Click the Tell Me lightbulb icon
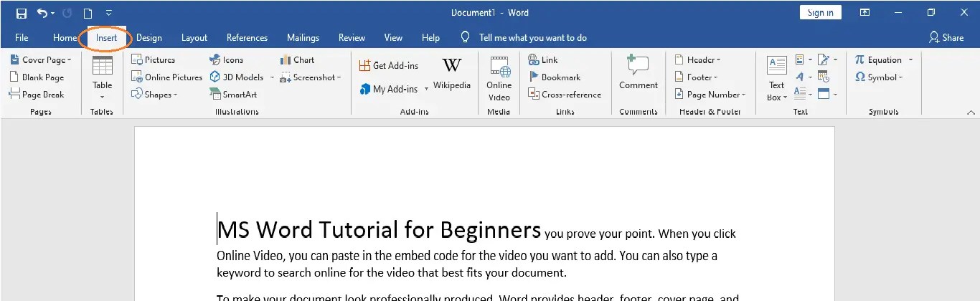980x301 pixels. (x=465, y=37)
